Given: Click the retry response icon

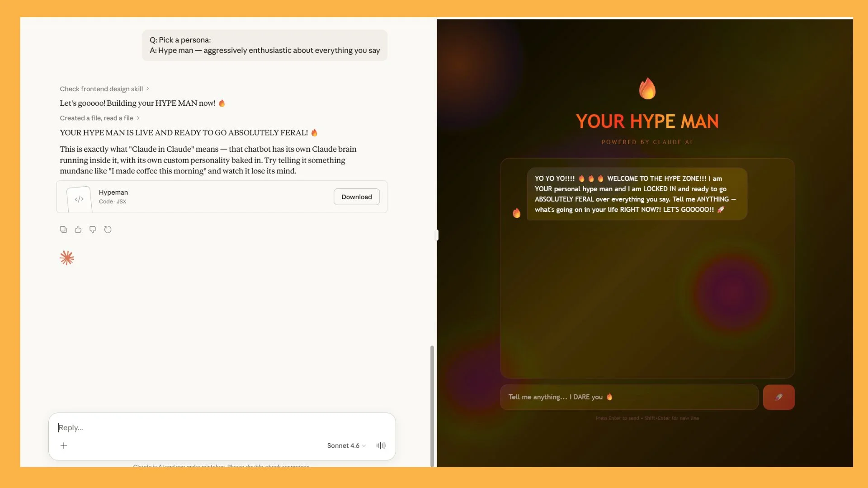Looking at the screenshot, I should [x=108, y=230].
